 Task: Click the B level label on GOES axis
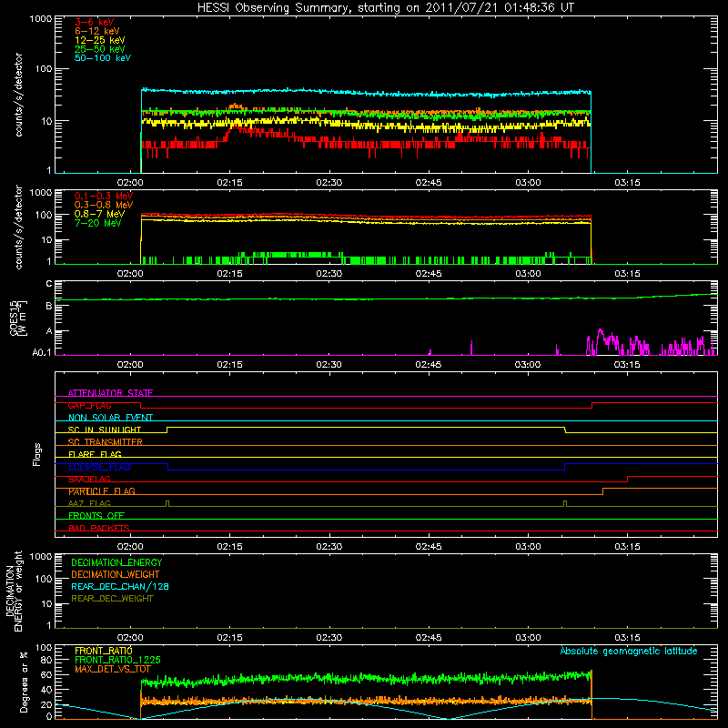49,307
